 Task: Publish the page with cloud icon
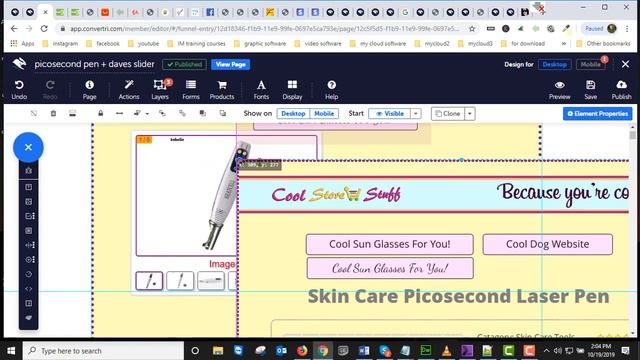(621, 85)
